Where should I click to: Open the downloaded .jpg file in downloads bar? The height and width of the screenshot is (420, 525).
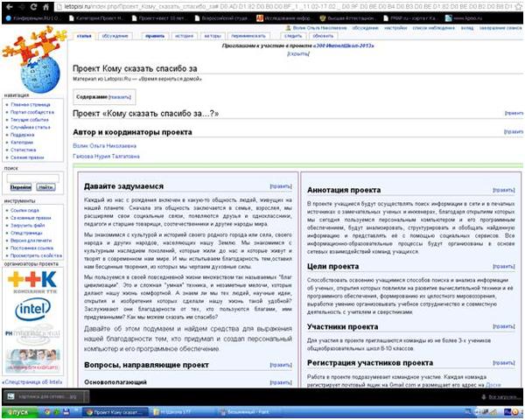click(x=45, y=396)
